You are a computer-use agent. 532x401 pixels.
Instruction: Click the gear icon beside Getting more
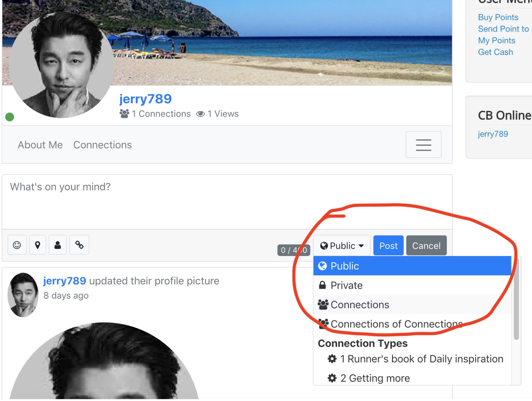pyautogui.click(x=332, y=378)
